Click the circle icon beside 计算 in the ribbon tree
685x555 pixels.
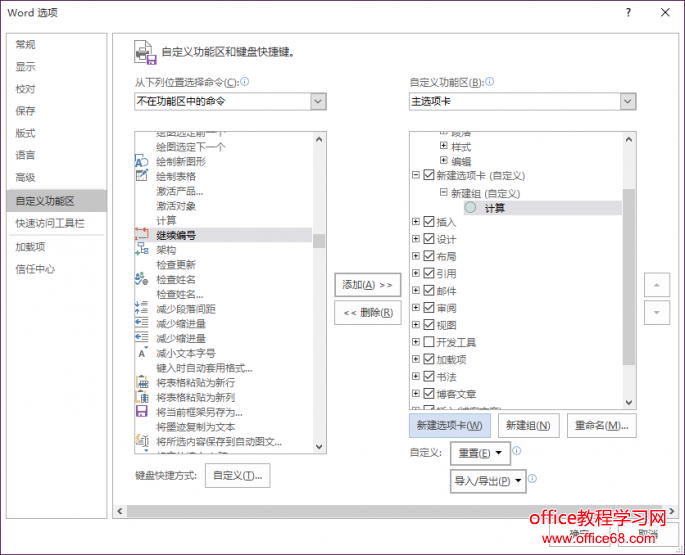point(471,208)
